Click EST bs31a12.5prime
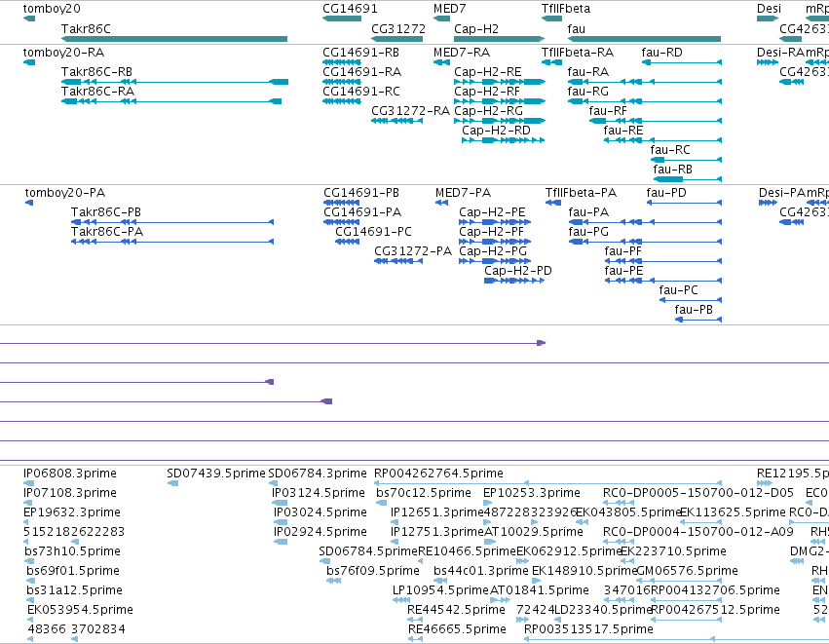The image size is (829, 644). point(75,591)
